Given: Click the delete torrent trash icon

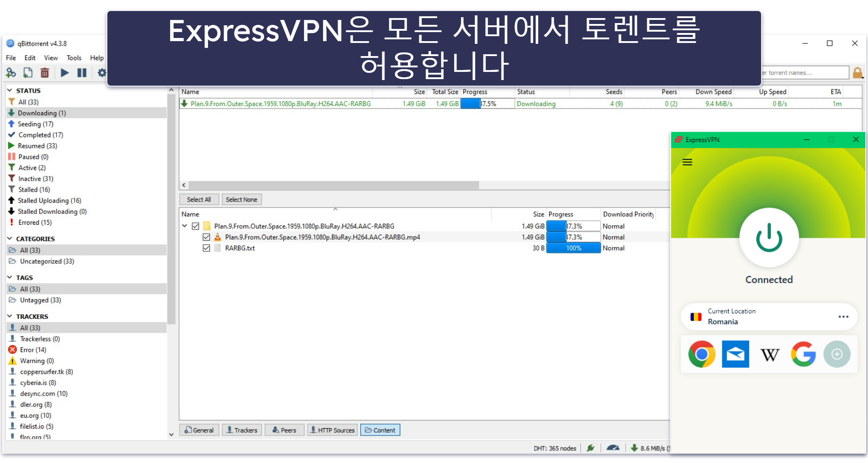Looking at the screenshot, I should 45,73.
